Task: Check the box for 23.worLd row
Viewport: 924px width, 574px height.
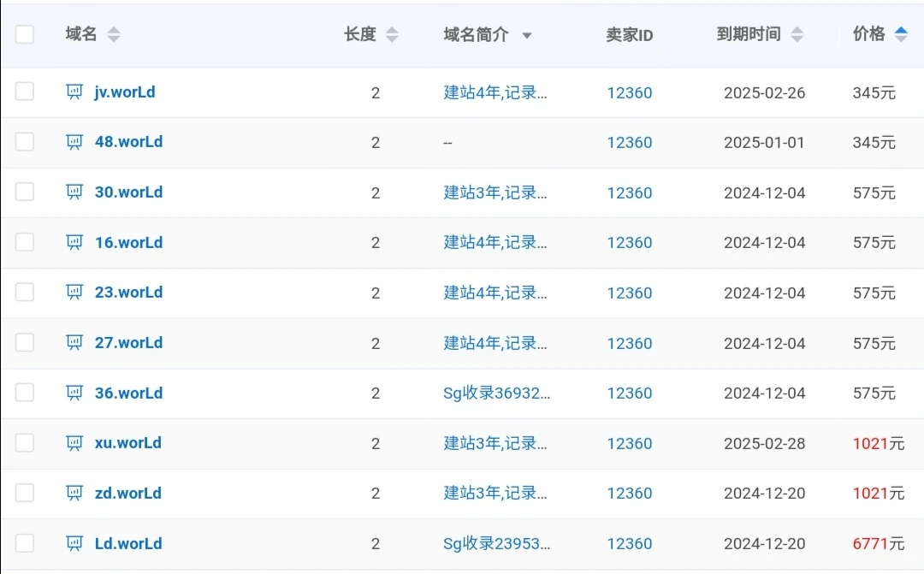Action: [x=25, y=293]
